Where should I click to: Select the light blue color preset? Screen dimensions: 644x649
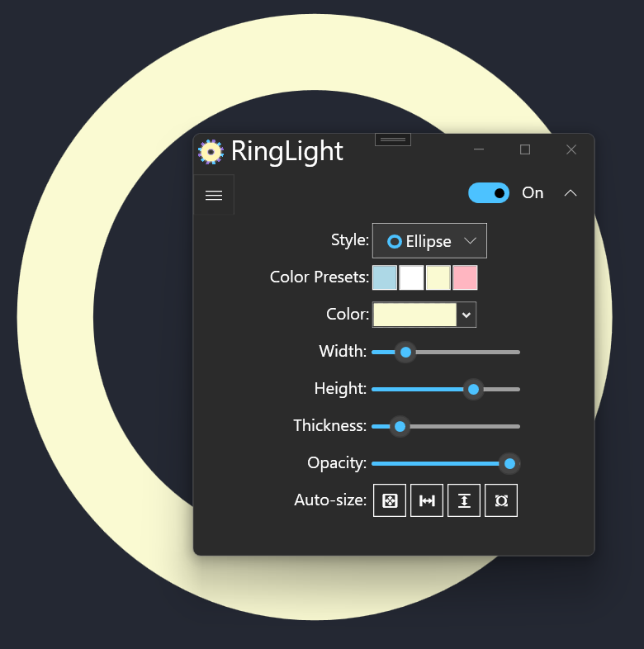[x=385, y=277]
